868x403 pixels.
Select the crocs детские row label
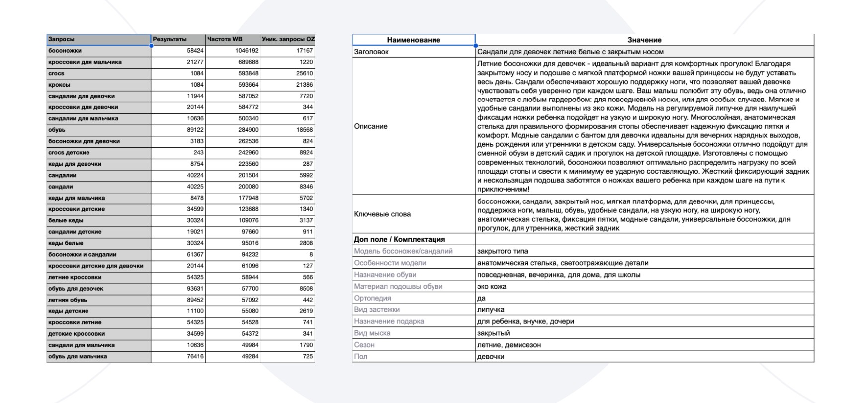(98, 153)
